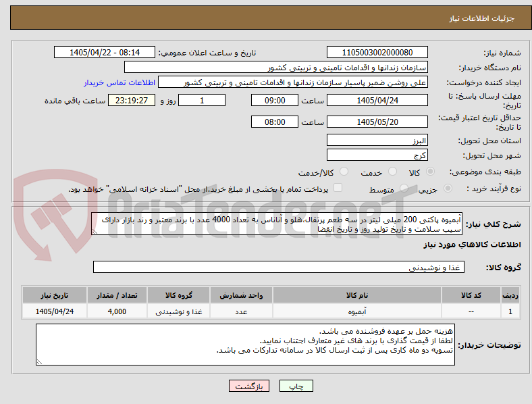This screenshot has width=532, height=404.
Task: Click the واحد شمارش column header
Action: click(x=241, y=295)
